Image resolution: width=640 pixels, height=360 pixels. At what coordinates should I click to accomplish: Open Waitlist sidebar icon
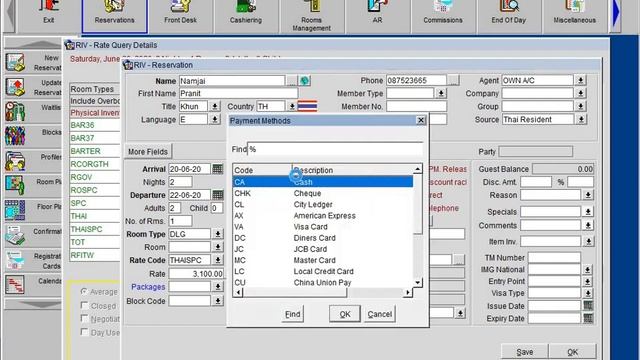[x=15, y=112]
